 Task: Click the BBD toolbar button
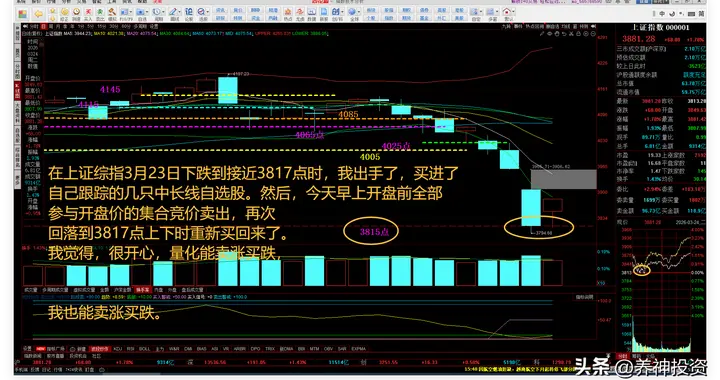(255, 10)
